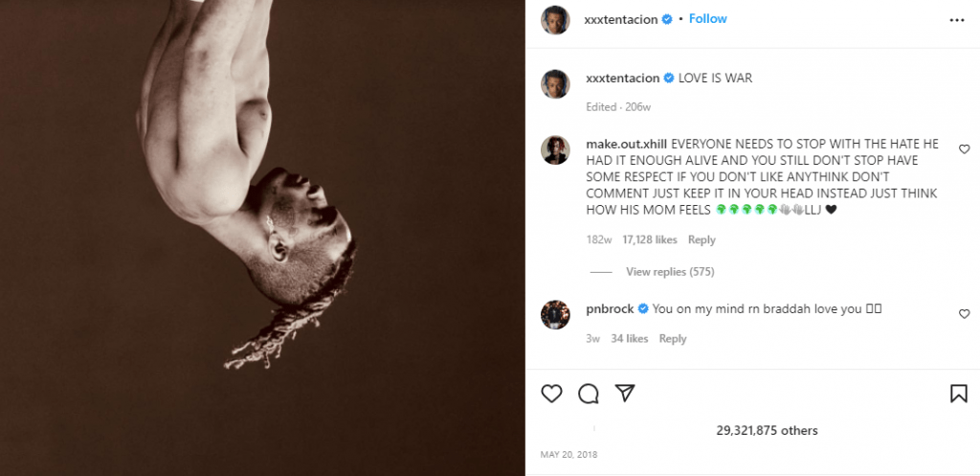Reply to the make.out.xhill comment
The image size is (980, 476).
point(702,239)
